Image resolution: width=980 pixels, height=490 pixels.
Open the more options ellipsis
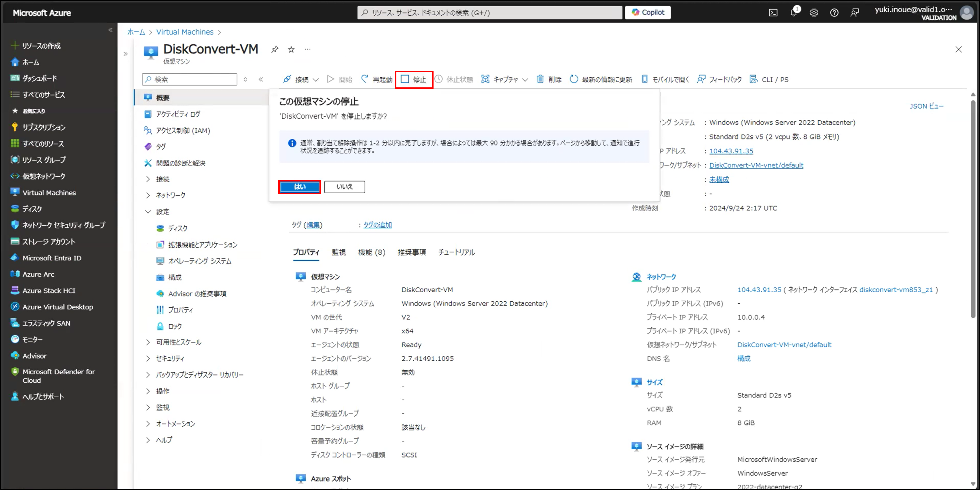(307, 49)
